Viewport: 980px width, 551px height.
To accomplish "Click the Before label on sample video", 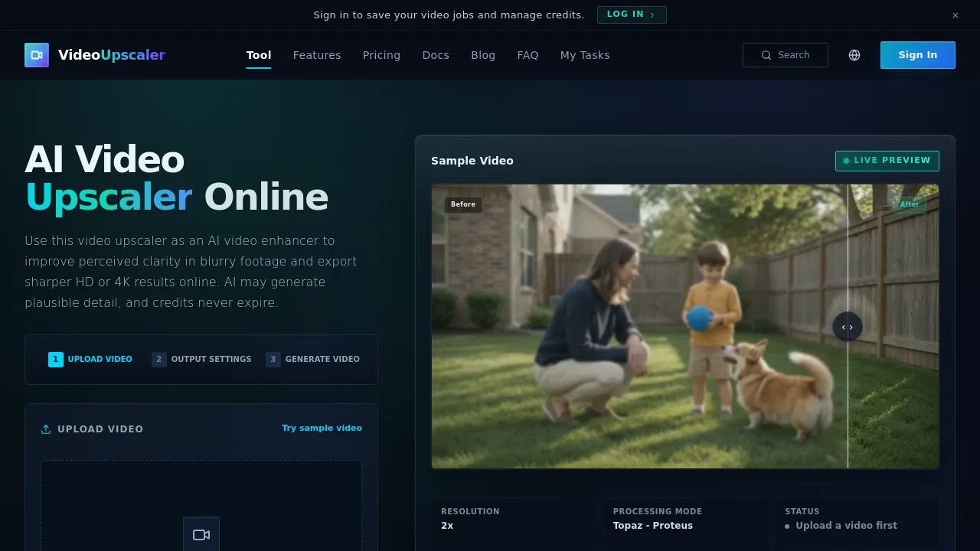I will pyautogui.click(x=463, y=204).
